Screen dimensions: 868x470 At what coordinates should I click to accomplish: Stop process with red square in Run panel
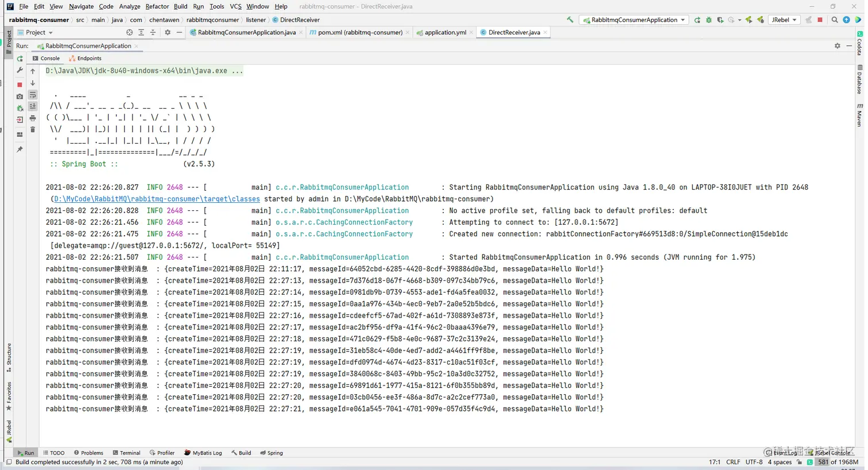click(x=20, y=84)
